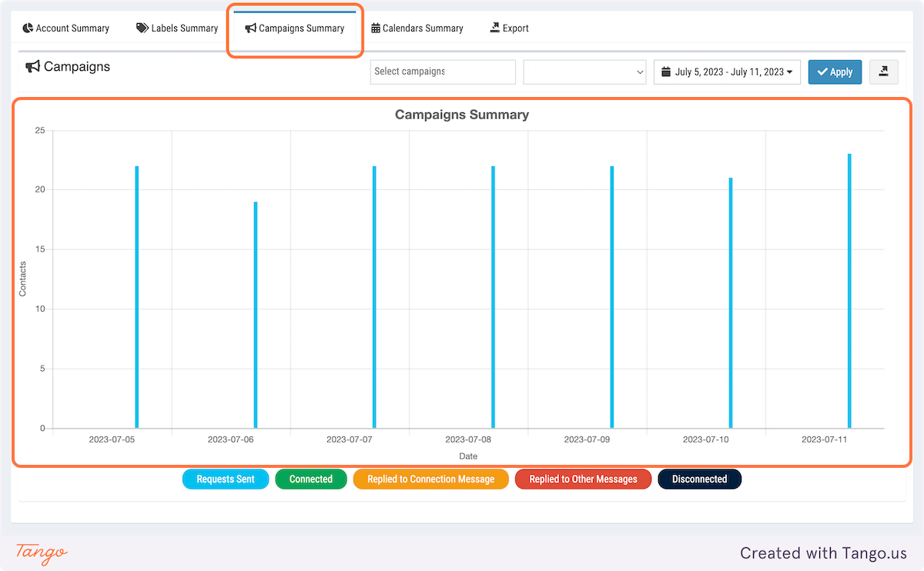
Task: Toggle the Requests Sent legend
Action: coord(226,479)
